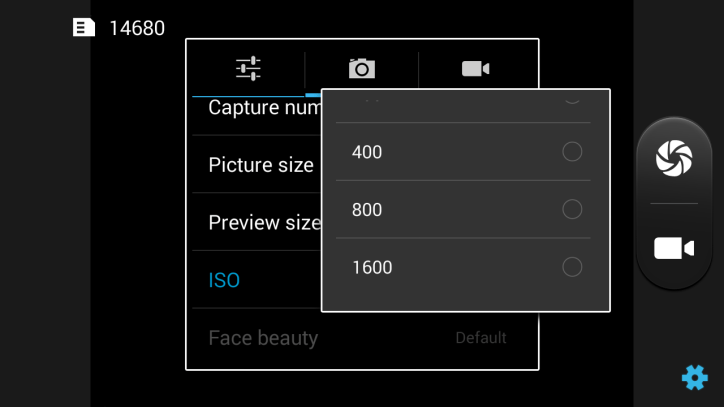Image resolution: width=724 pixels, height=407 pixels.
Task: Open the Capture number setting
Action: coord(257,108)
